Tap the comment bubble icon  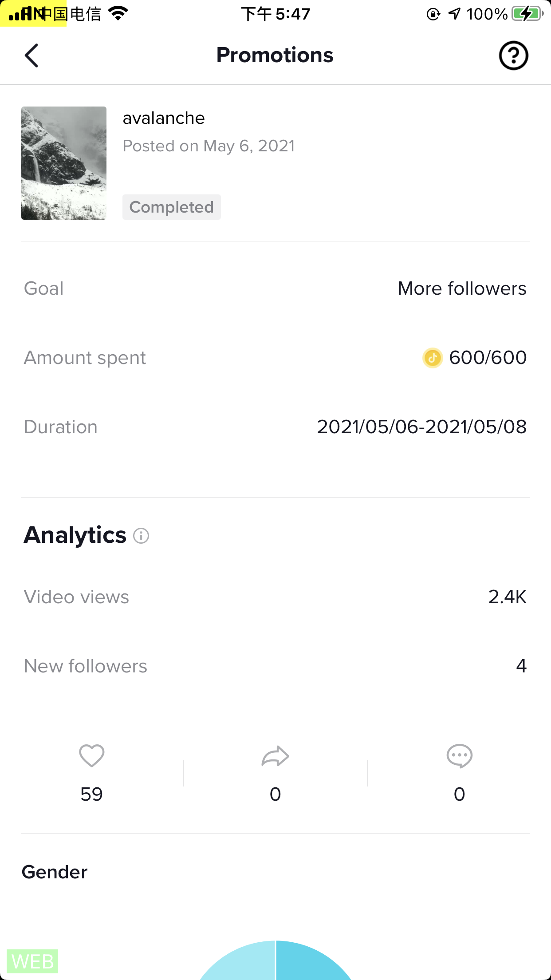tap(459, 756)
